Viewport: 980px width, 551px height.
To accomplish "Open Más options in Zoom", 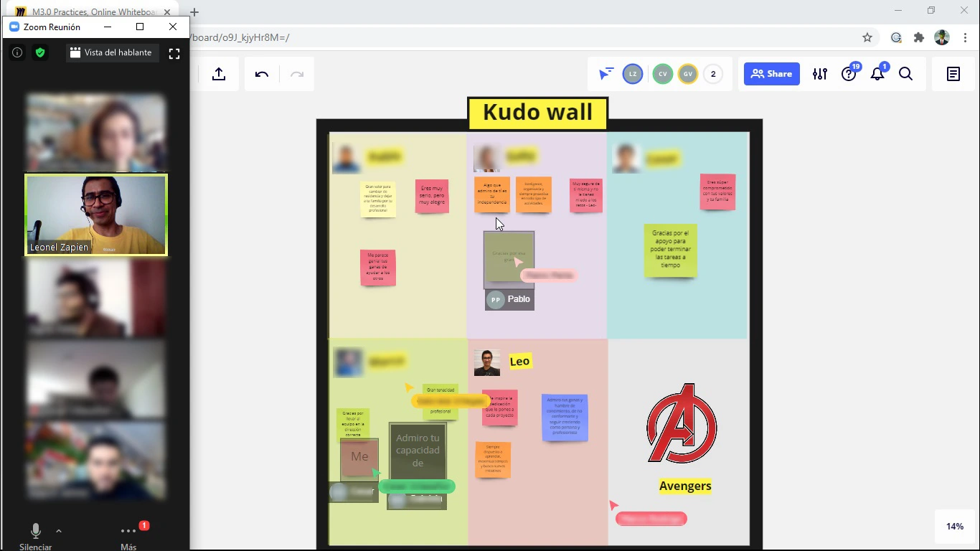I will 128,535.
